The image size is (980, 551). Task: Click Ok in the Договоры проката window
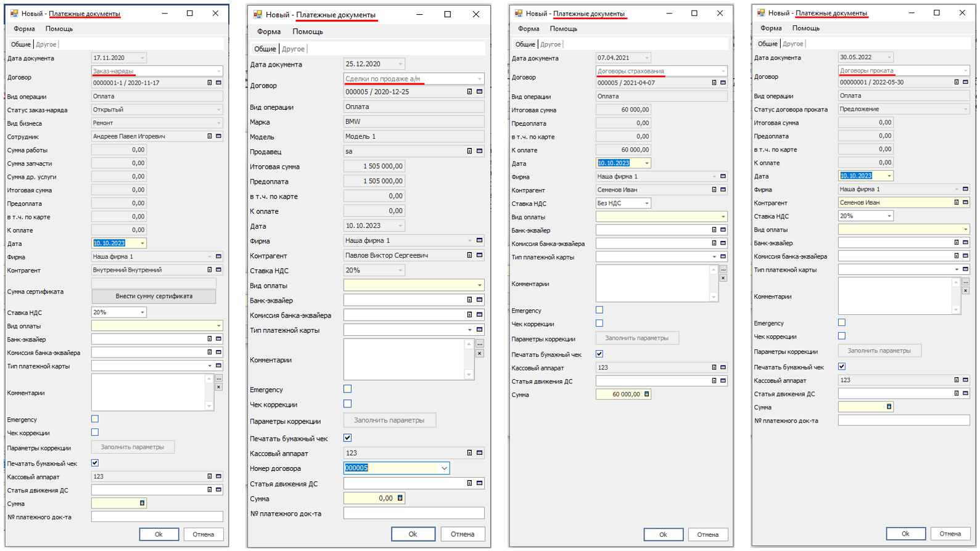point(905,534)
